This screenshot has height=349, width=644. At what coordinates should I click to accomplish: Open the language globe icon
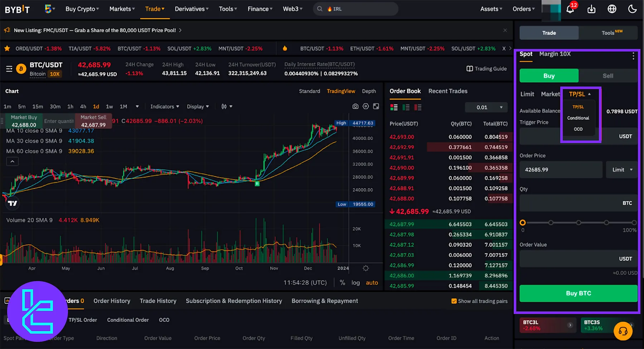coord(612,9)
